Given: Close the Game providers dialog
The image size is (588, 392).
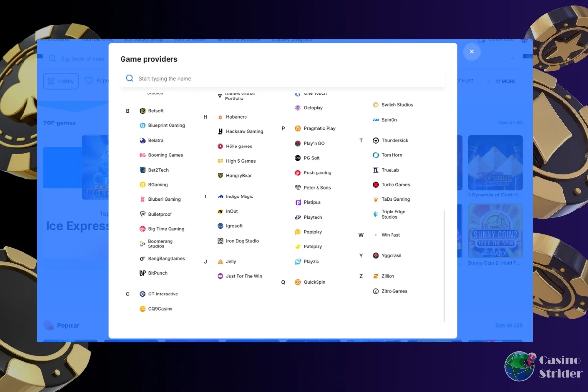Looking at the screenshot, I should [472, 52].
